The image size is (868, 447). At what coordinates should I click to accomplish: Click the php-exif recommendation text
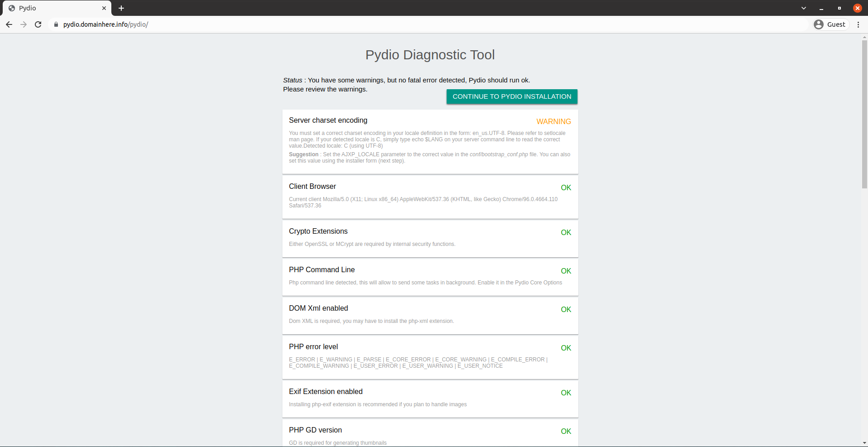point(377,404)
